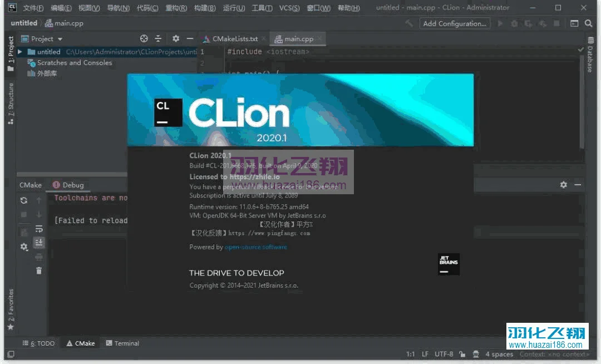Open the 视图(V) menu
Image resolution: width=601 pixels, height=364 pixels.
[x=89, y=8]
